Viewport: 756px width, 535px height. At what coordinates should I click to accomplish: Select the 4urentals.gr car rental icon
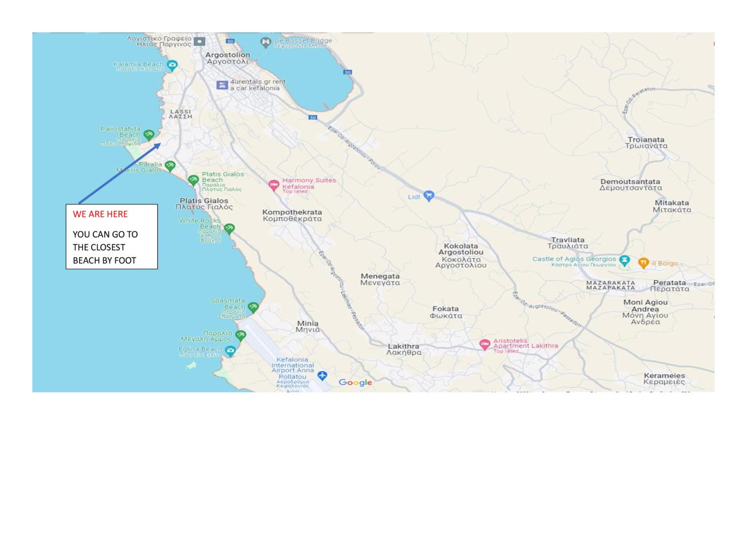[222, 85]
